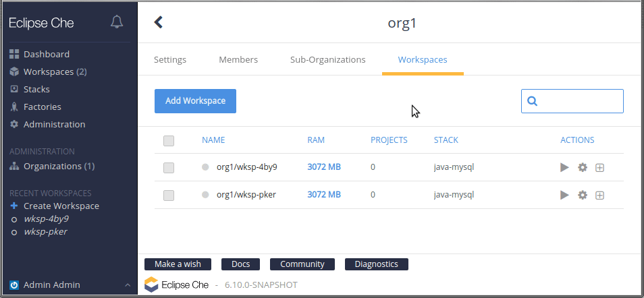Click add-project plus icon for wksp-pker
The image size is (644, 298).
tap(599, 196)
